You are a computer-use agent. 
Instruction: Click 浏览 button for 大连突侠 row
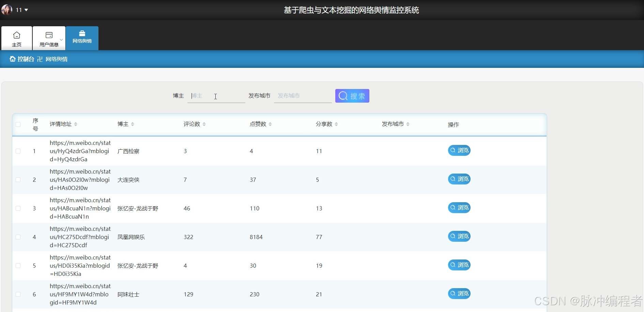(459, 179)
